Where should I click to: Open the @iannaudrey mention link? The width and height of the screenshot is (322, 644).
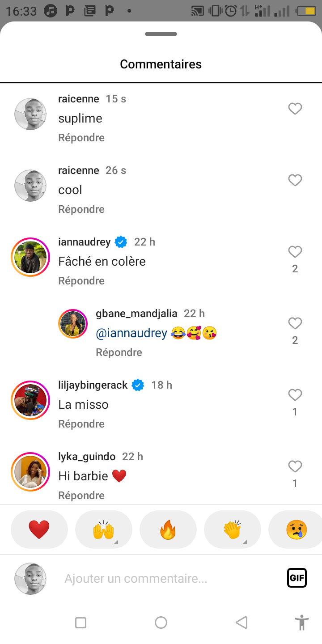coord(131,333)
